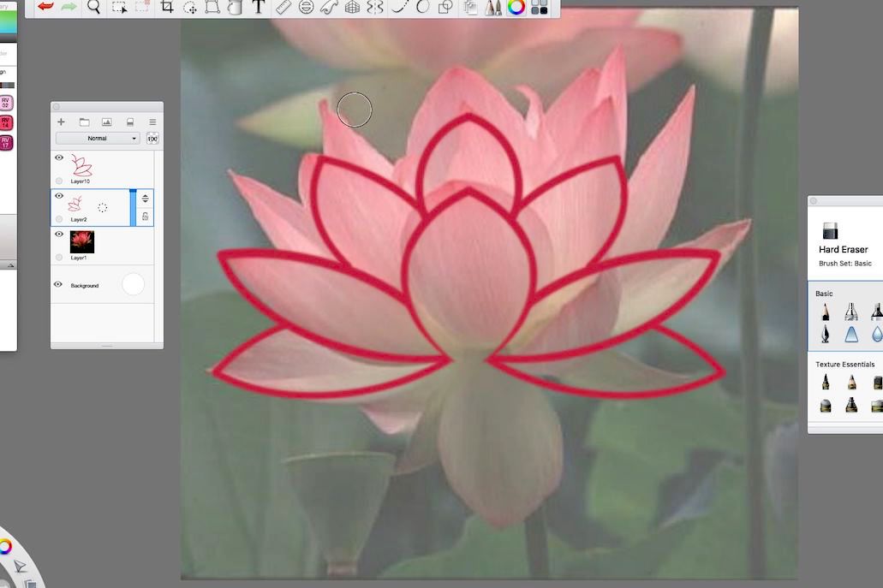Add an image layer

[106, 122]
